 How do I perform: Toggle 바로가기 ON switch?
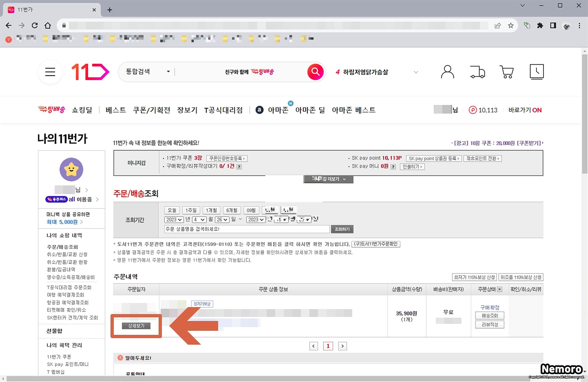pyautogui.click(x=525, y=110)
